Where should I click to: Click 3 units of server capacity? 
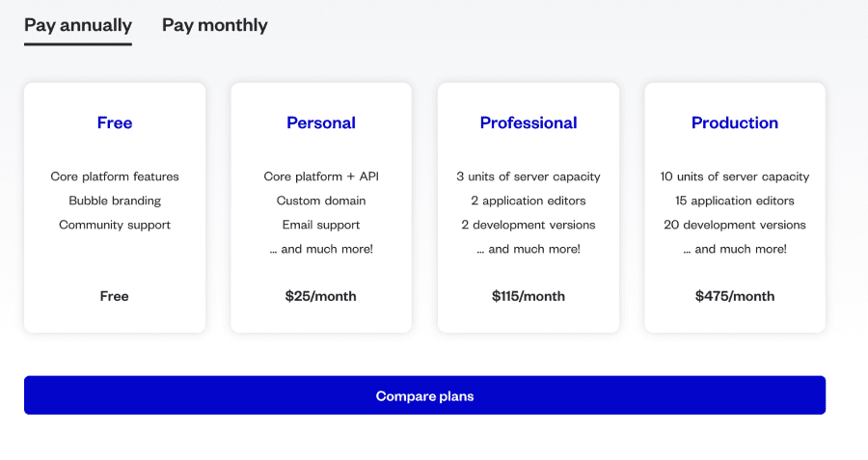coord(529,176)
